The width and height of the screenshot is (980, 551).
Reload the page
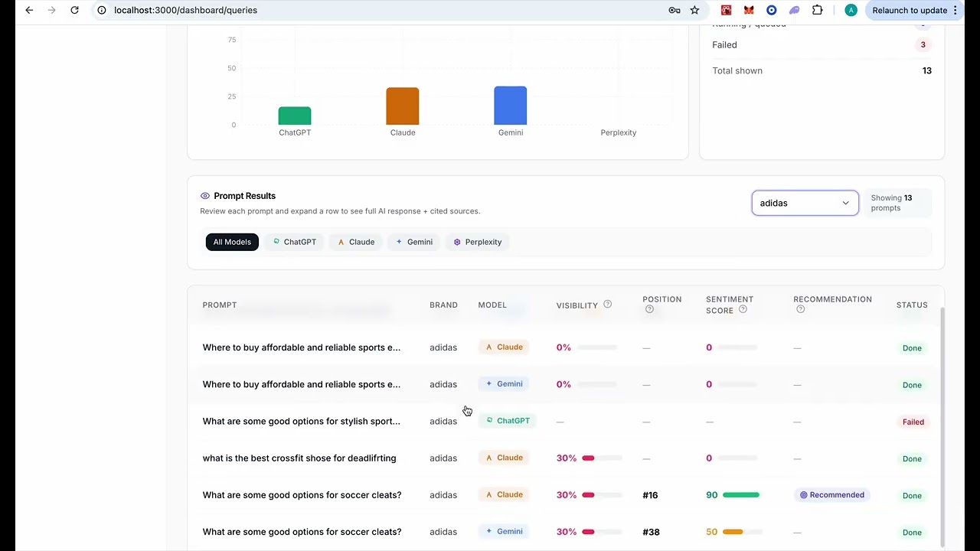pos(74,10)
